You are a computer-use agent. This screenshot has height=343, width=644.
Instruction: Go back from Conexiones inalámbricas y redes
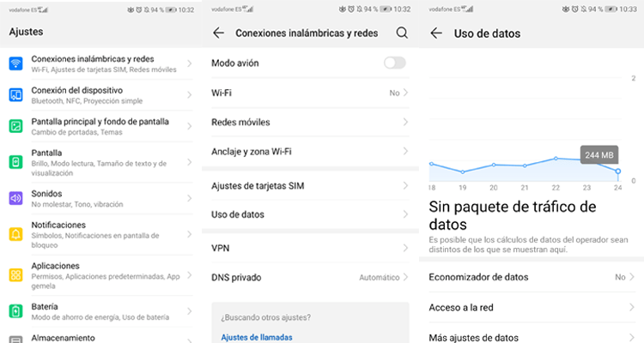coord(218,33)
